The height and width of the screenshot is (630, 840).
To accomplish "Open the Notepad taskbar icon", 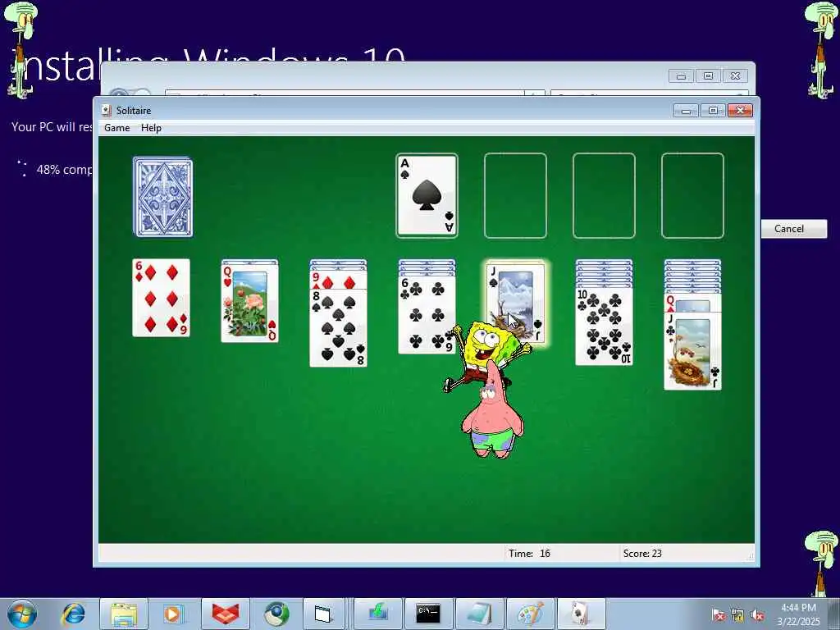I will pyautogui.click(x=479, y=614).
